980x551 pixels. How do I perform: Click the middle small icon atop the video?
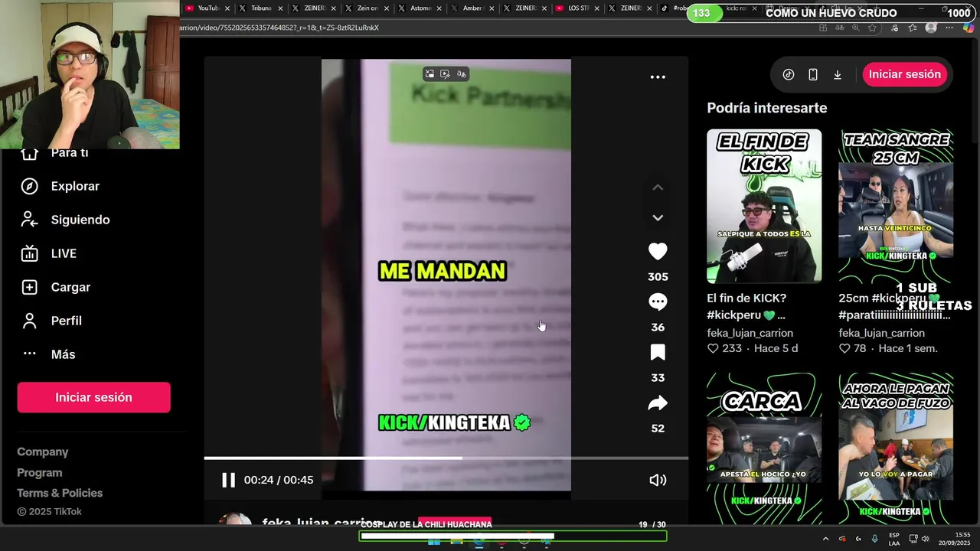click(445, 74)
